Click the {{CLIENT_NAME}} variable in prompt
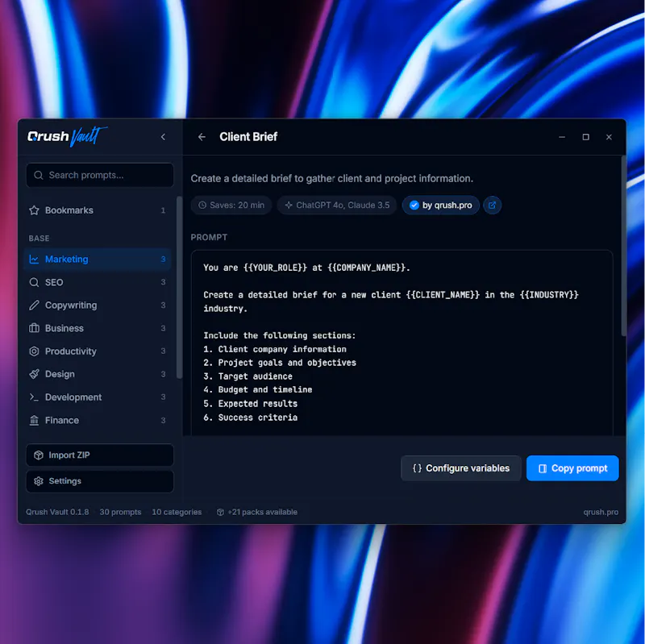 point(443,295)
